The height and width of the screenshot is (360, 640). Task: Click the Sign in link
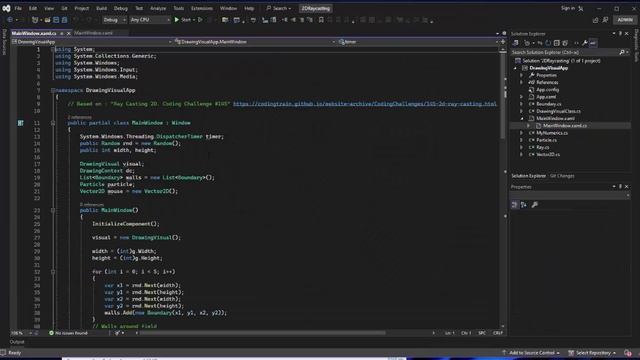pos(568,8)
